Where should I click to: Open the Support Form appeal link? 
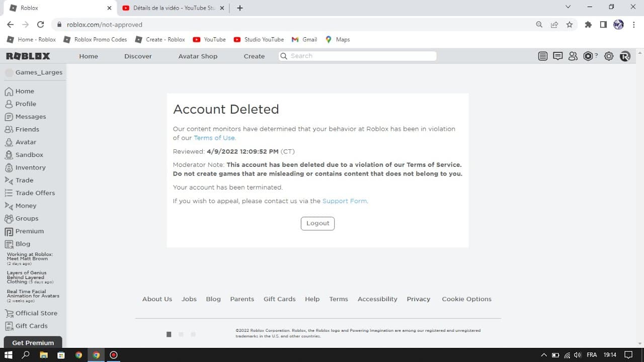click(x=345, y=201)
